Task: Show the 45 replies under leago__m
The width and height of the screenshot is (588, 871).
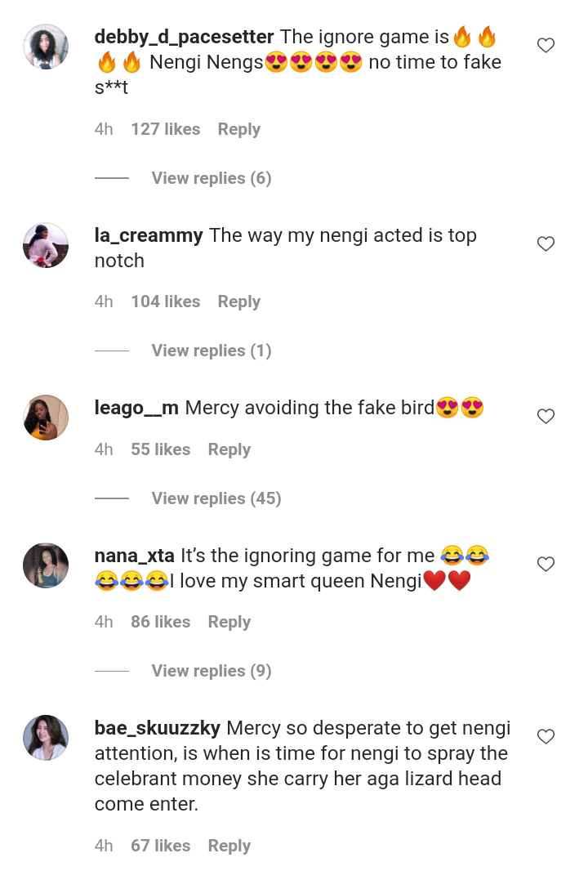Action: (216, 498)
